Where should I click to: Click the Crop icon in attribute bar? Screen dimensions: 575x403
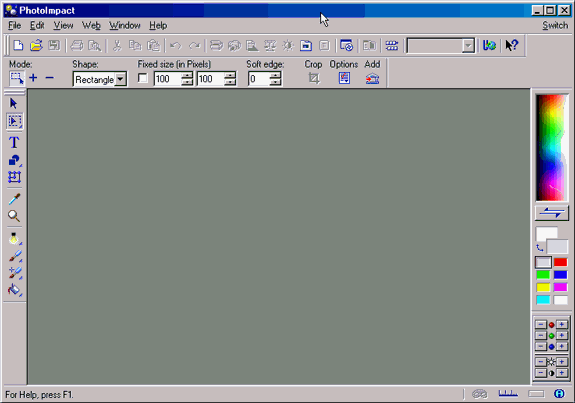(314, 78)
